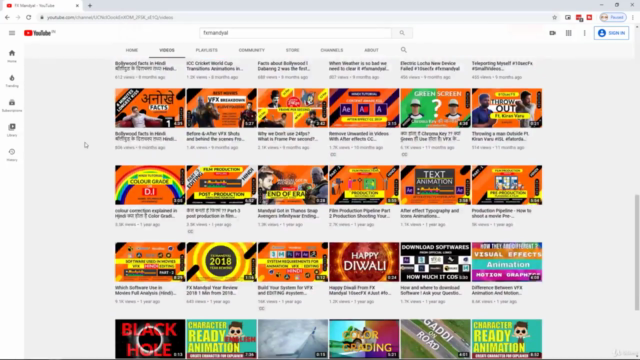Open the Color Grading video thumbnail
Image resolution: width=640 pixels, height=360 pixels.
(x=364, y=339)
